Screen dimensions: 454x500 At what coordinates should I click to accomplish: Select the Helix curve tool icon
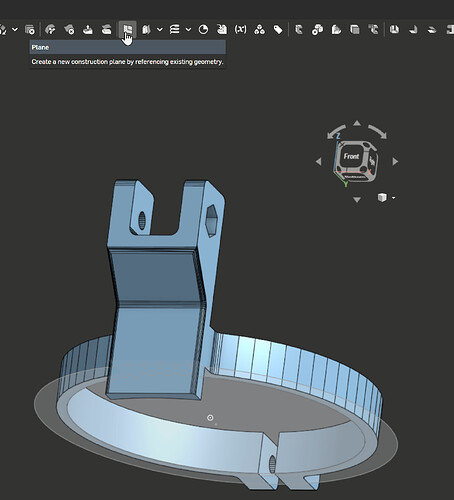click(174, 30)
